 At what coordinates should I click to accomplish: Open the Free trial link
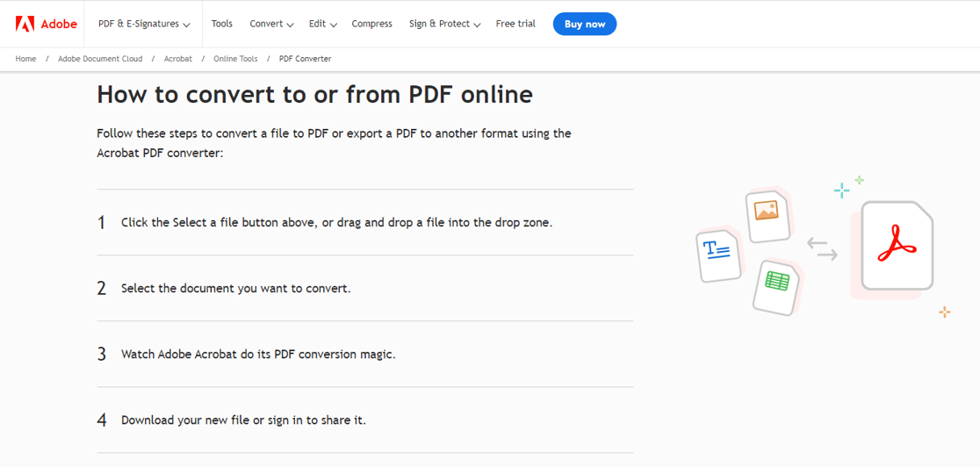(x=515, y=24)
